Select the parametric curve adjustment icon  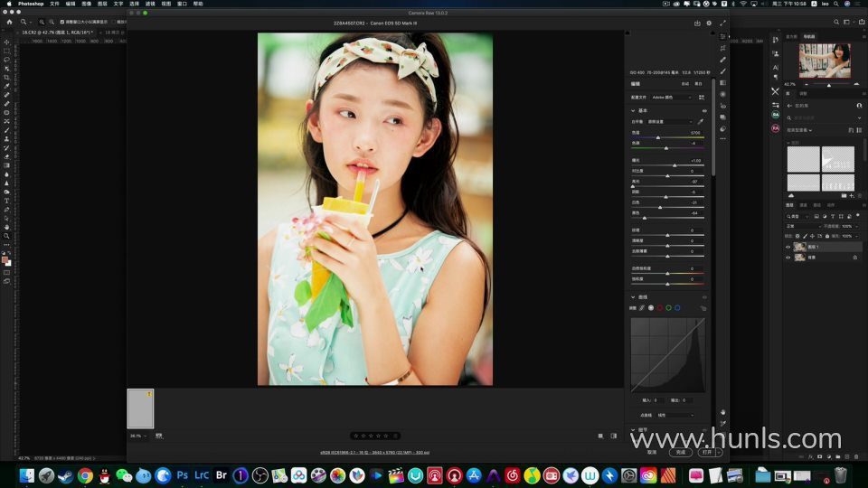click(642, 308)
